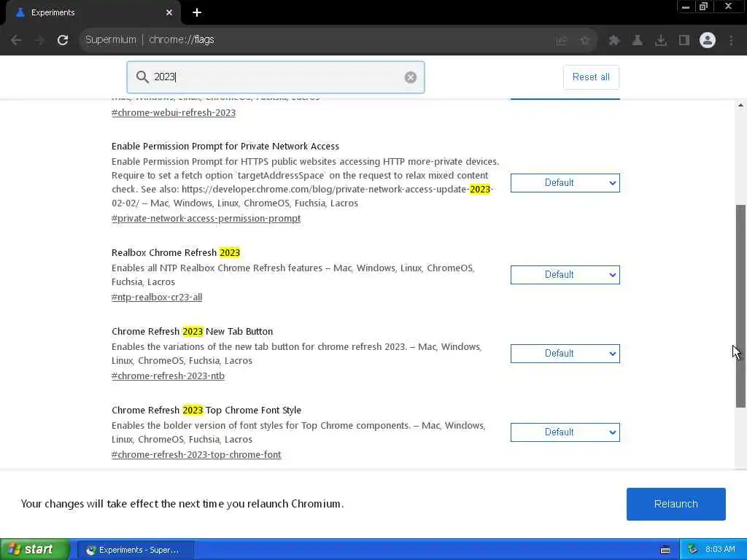Open the #chrome-refresh-2023-ntb link
Screen dimensions: 747x560
tap(168, 376)
